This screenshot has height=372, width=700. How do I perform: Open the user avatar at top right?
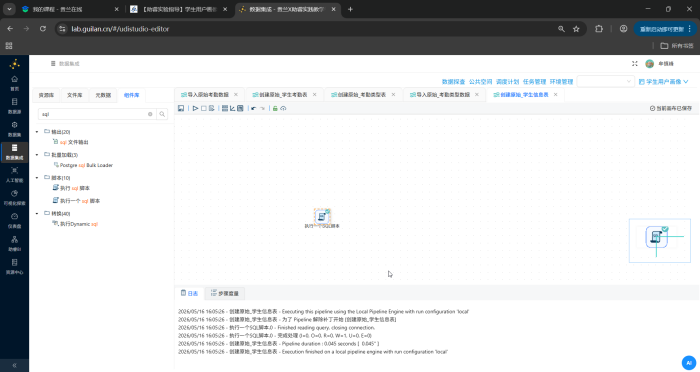pyautogui.click(x=650, y=64)
